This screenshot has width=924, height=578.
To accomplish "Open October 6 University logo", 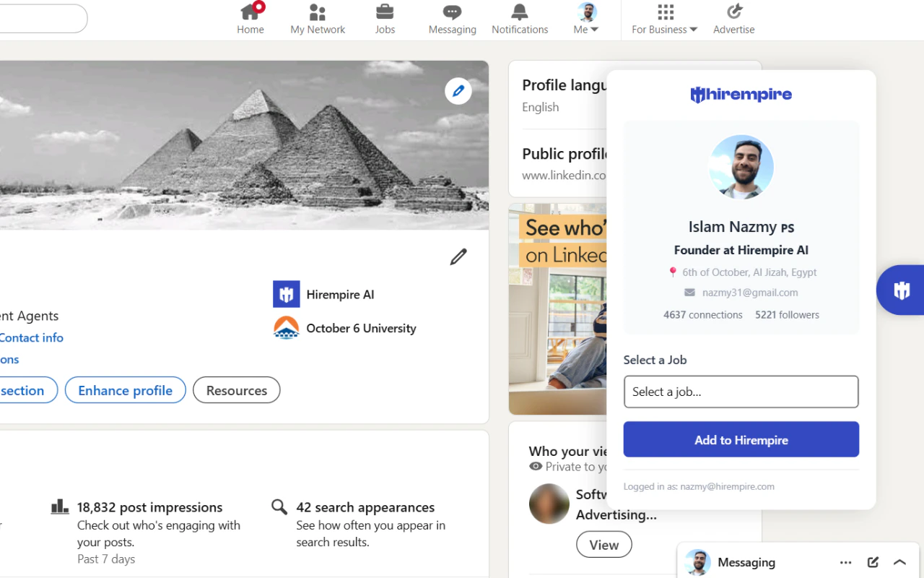I will pos(286,328).
